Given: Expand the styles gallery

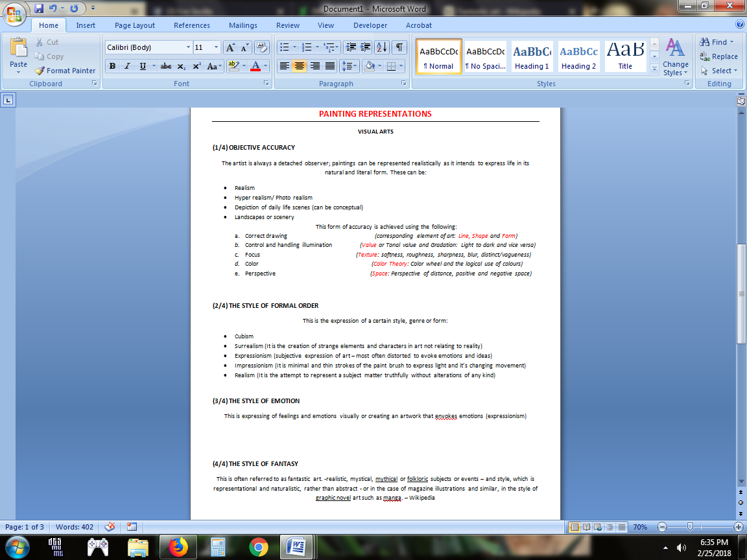Looking at the screenshot, I should click(654, 69).
